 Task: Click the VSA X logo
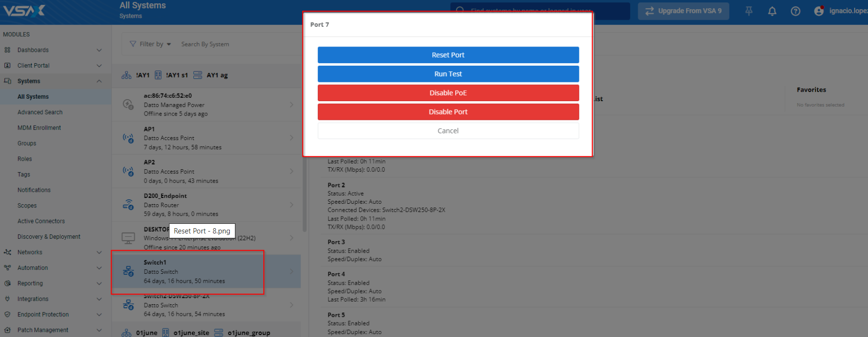[23, 10]
